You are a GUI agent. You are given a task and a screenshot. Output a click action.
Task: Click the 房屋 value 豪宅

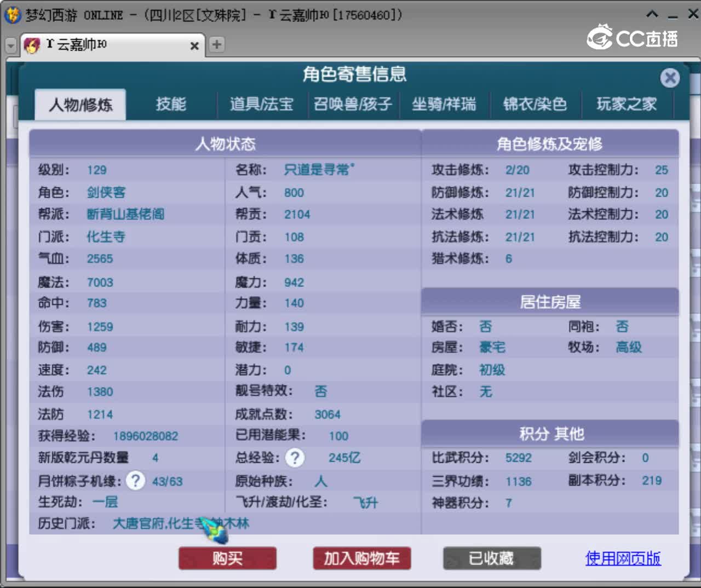(x=492, y=347)
